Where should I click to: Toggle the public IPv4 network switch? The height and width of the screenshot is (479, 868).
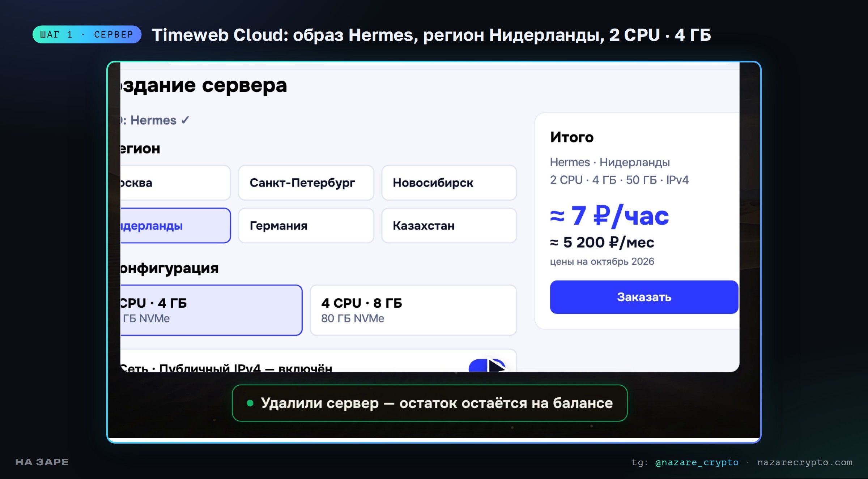[487, 365]
